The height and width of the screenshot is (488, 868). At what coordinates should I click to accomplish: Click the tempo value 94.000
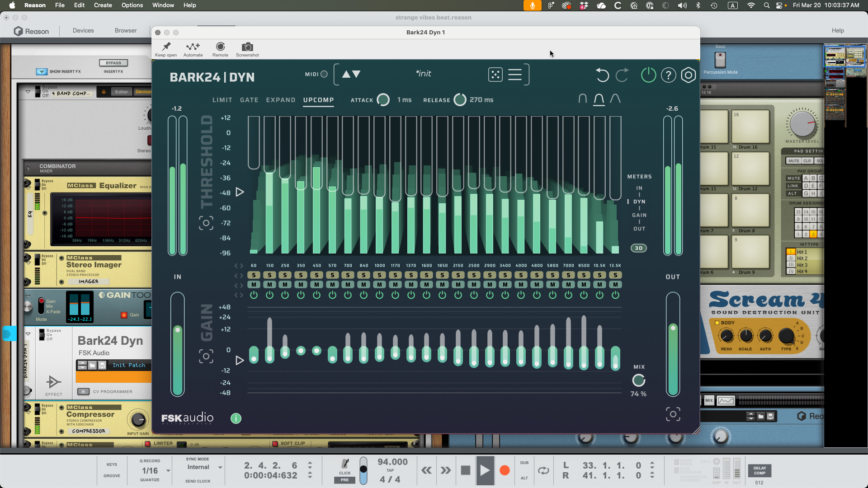[392, 462]
